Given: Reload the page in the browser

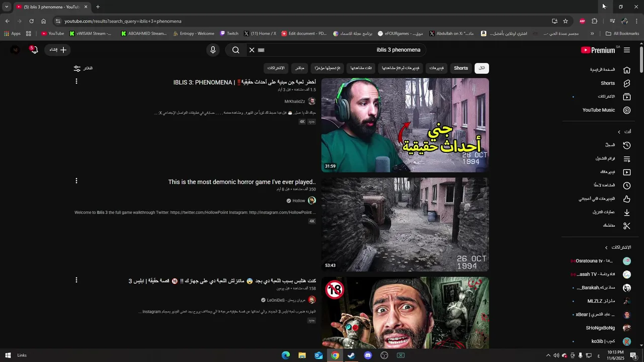Looking at the screenshot, I should [x=31, y=21].
